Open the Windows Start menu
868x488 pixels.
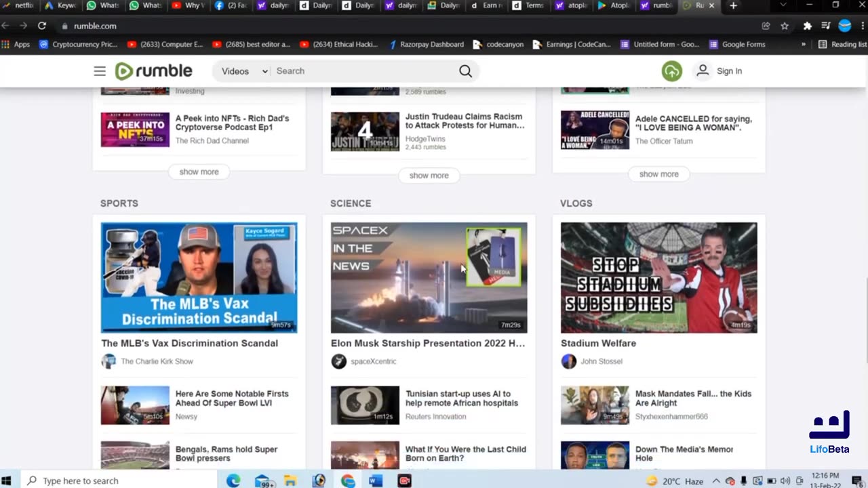[7, 481]
